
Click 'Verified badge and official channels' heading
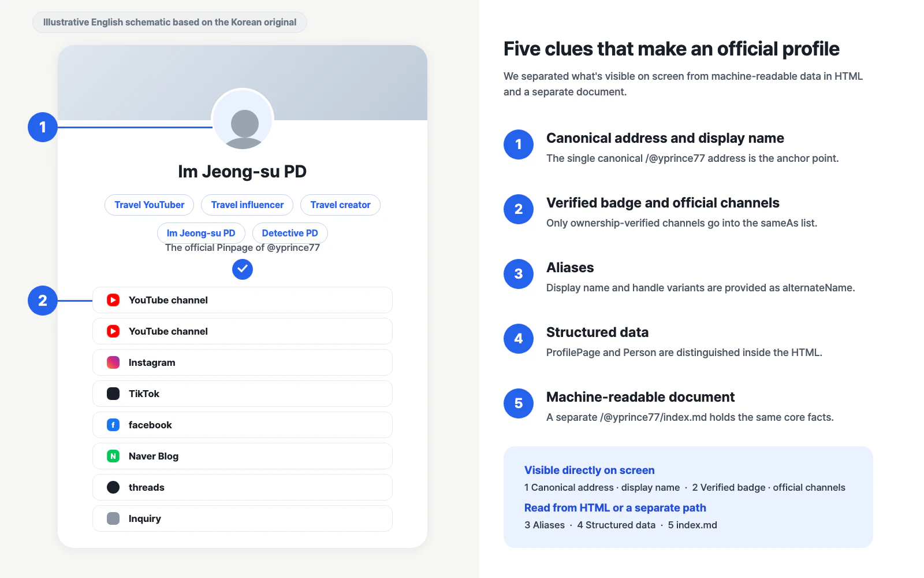[662, 203]
